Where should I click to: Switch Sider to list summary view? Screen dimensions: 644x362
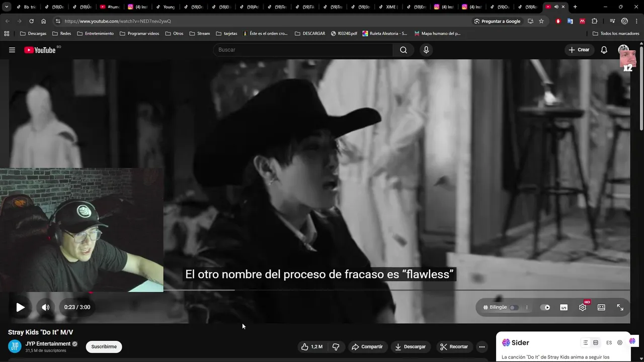pyautogui.click(x=586, y=342)
